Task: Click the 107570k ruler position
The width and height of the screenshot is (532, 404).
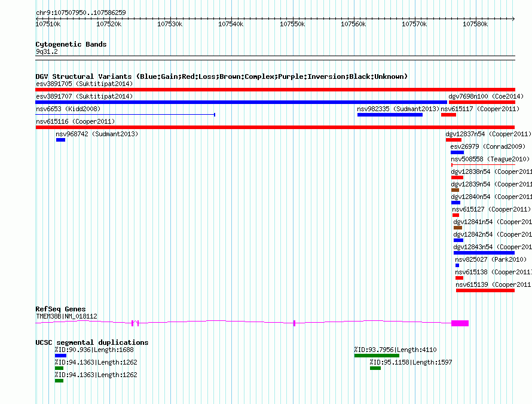Action: (414, 24)
